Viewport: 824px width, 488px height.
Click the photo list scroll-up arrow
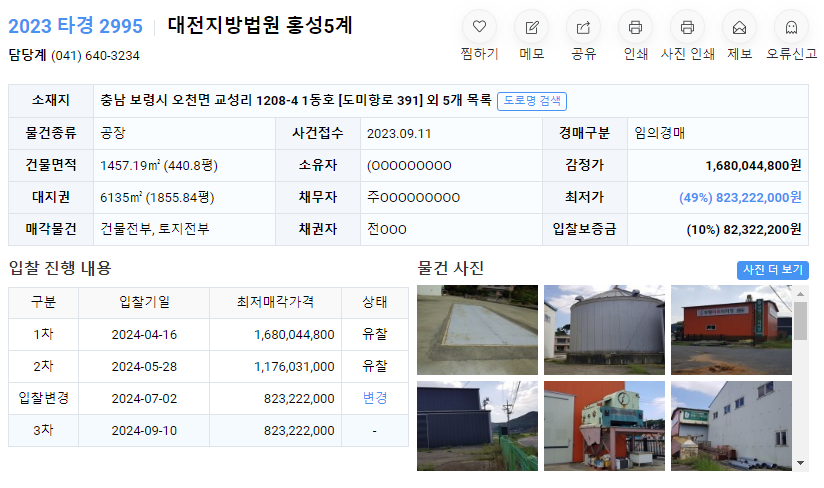click(800, 294)
